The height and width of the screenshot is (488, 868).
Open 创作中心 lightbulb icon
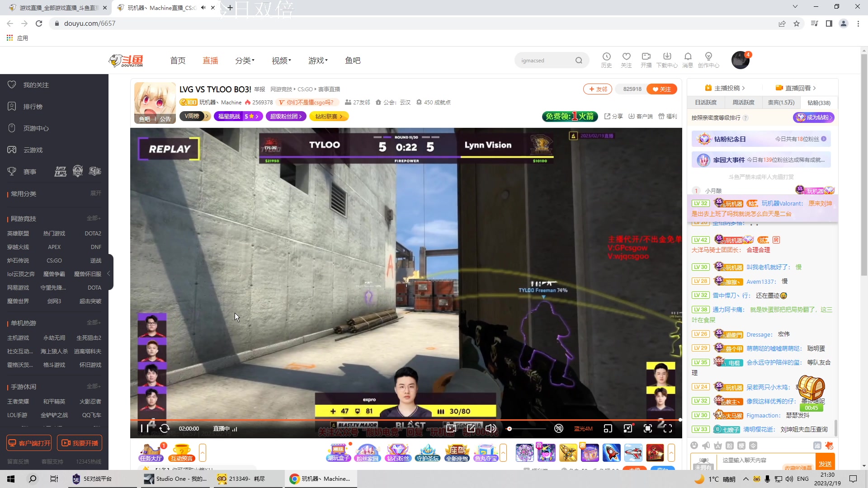click(x=708, y=60)
